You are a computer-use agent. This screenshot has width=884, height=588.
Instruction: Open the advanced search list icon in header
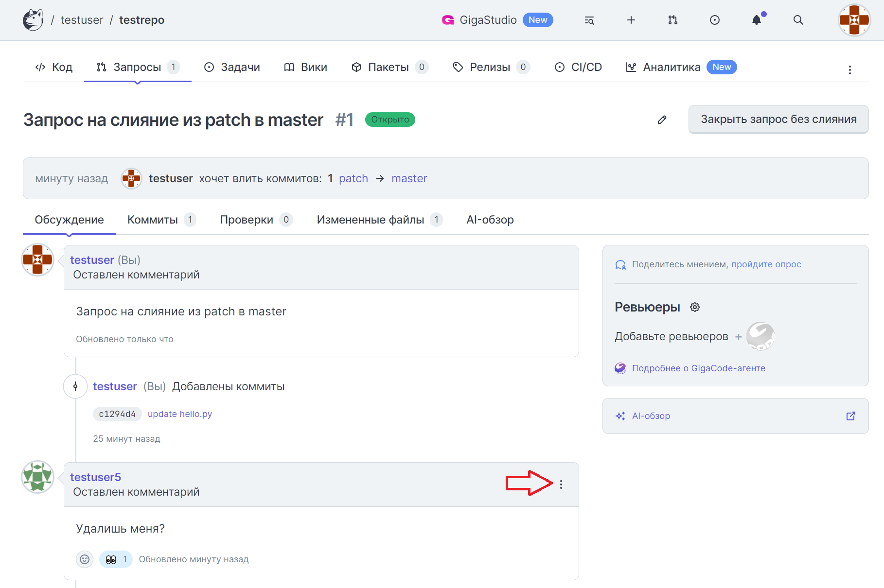[x=589, y=20]
